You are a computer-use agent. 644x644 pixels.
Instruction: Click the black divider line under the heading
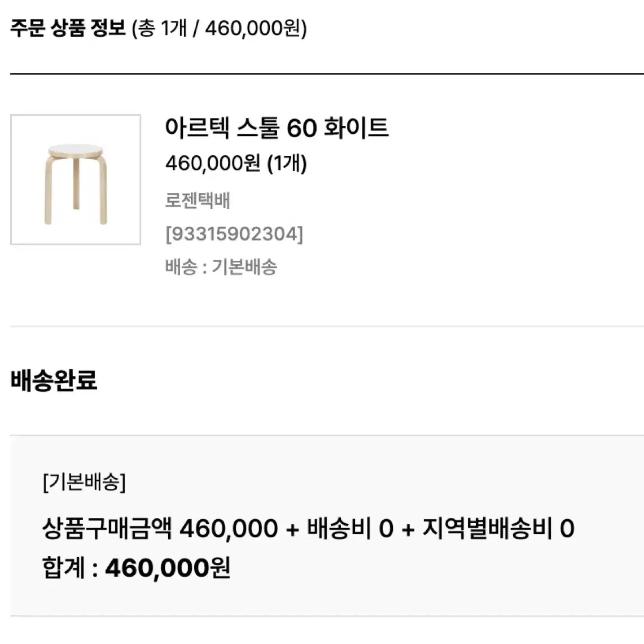327,74
